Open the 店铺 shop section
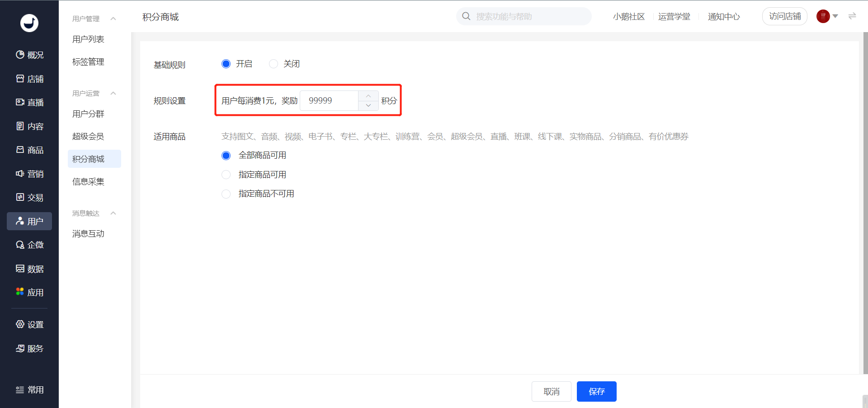The height and width of the screenshot is (408, 868). [29, 79]
